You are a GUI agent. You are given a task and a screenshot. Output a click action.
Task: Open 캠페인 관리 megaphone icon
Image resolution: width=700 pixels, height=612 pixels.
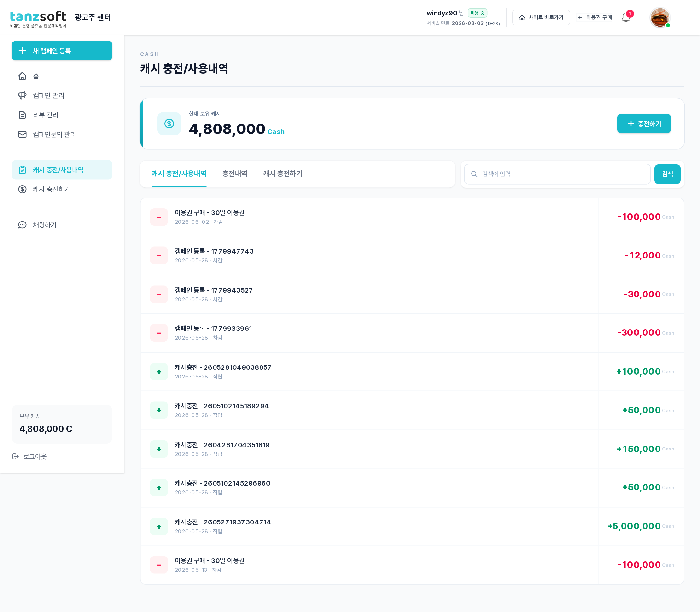22,95
